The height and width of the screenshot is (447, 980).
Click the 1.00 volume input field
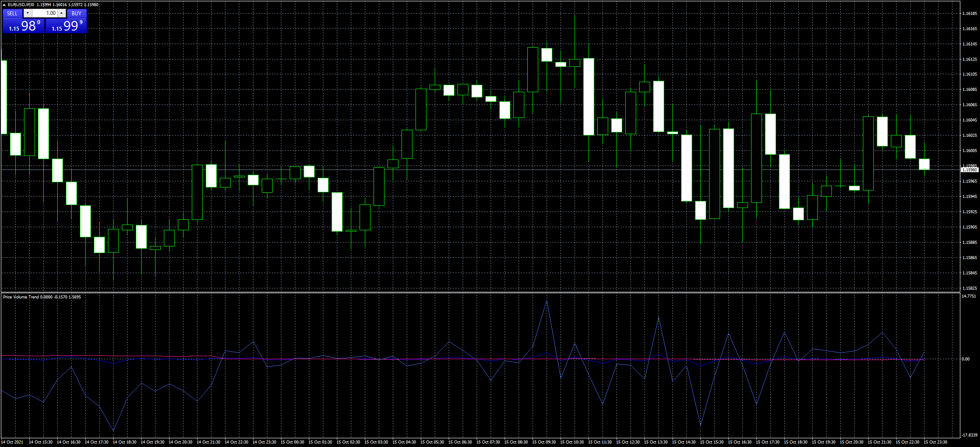tap(45, 13)
